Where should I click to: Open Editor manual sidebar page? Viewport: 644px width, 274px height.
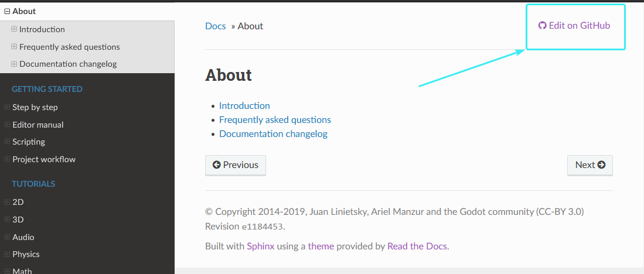[x=38, y=125]
